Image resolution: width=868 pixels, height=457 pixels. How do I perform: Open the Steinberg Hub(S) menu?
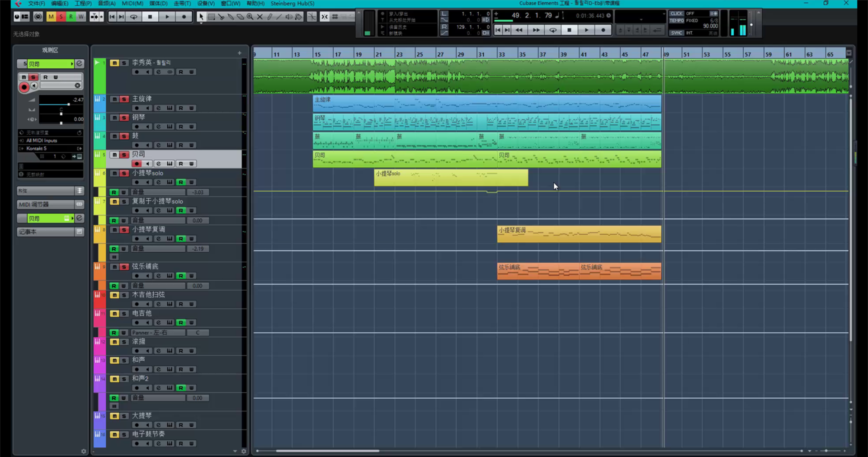(x=292, y=4)
